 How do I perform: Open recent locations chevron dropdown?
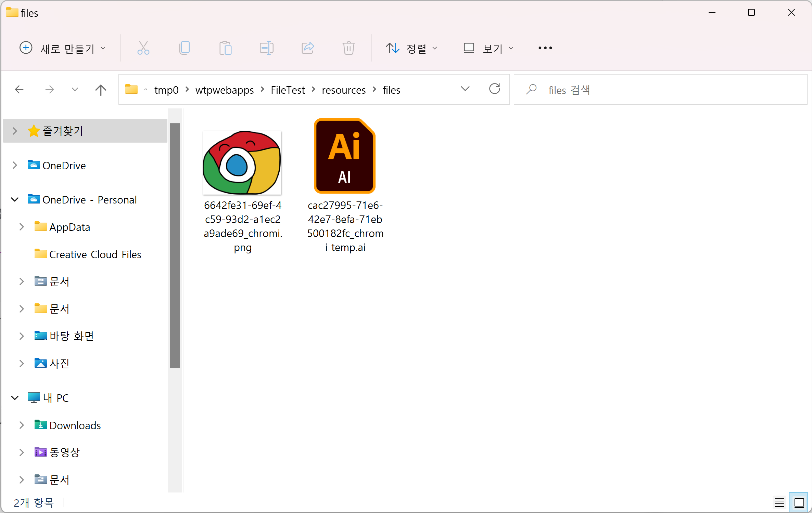click(x=75, y=90)
